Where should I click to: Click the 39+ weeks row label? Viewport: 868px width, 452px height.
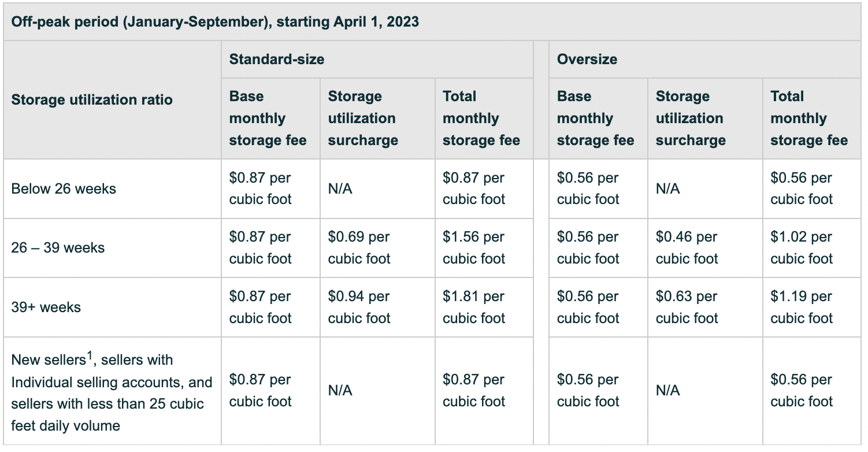(46, 307)
